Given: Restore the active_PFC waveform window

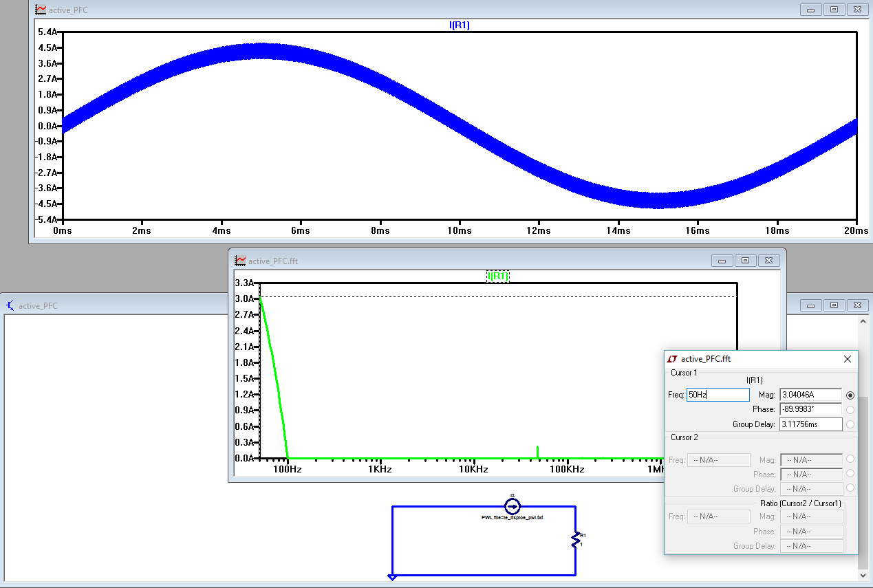Looking at the screenshot, I should point(834,10).
